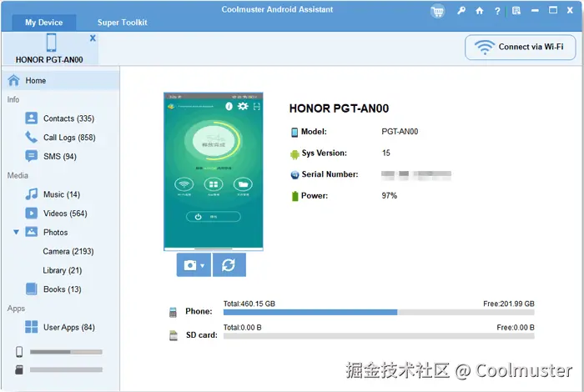
Task: Switch to My Device tab
Action: 44,23
